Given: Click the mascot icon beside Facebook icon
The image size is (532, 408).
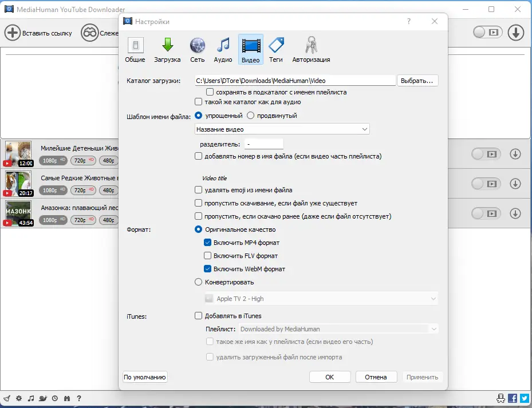Looking at the screenshot, I should (x=501, y=398).
